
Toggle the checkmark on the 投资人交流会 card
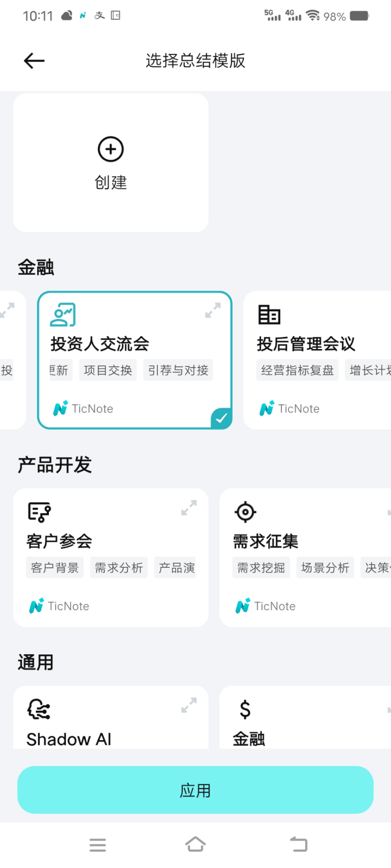click(x=221, y=418)
